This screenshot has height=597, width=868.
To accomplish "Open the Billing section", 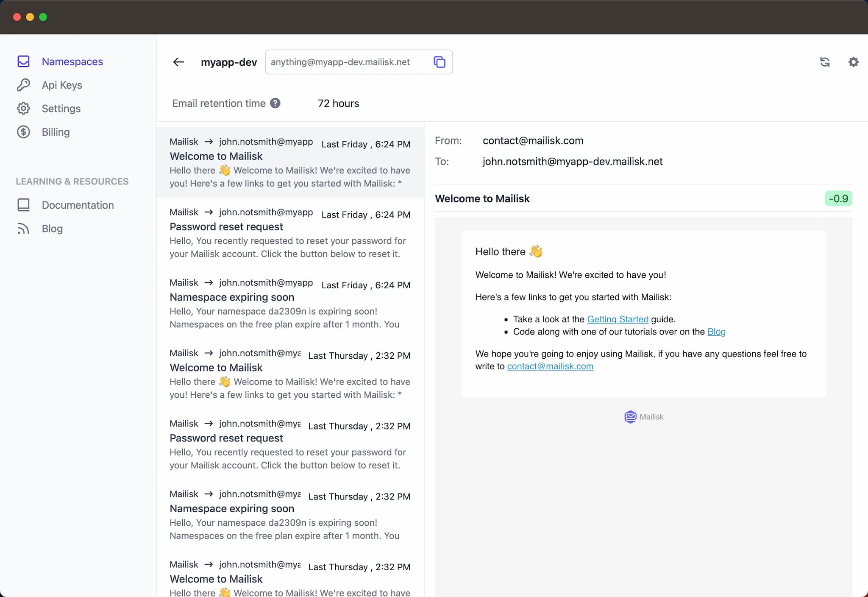I will [56, 132].
